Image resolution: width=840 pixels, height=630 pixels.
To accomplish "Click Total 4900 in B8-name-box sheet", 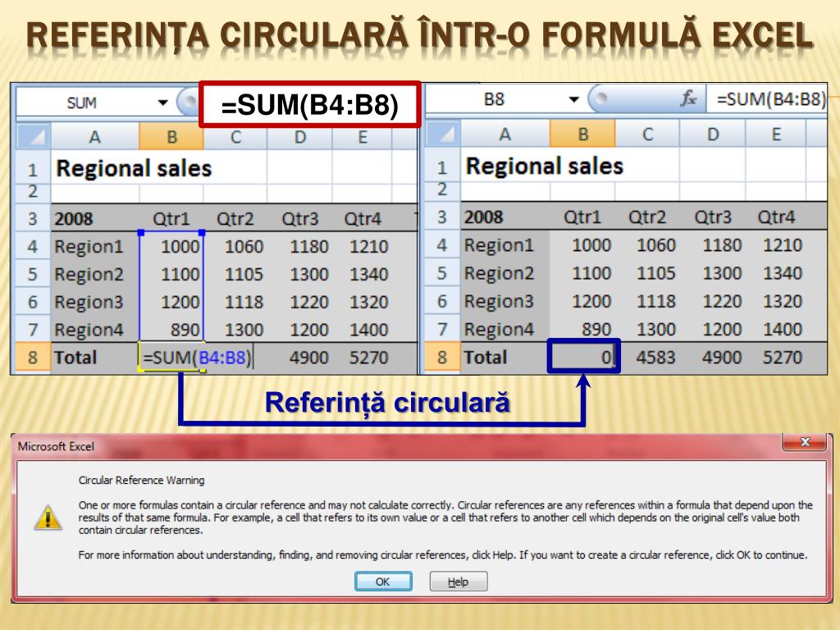I will tap(722, 357).
